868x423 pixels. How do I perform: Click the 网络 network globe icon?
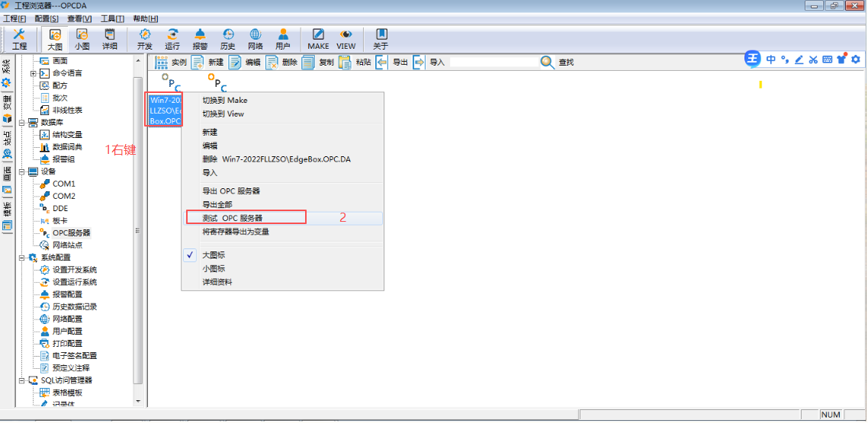tap(256, 35)
